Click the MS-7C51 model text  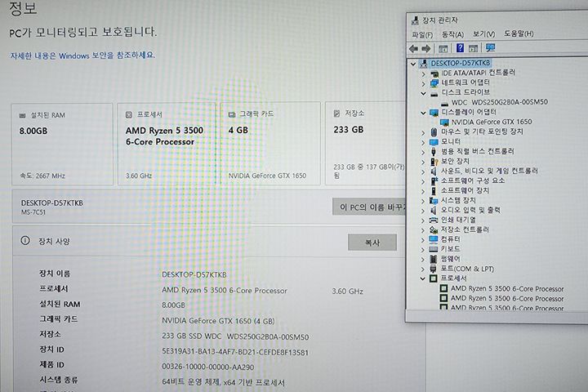(33, 212)
